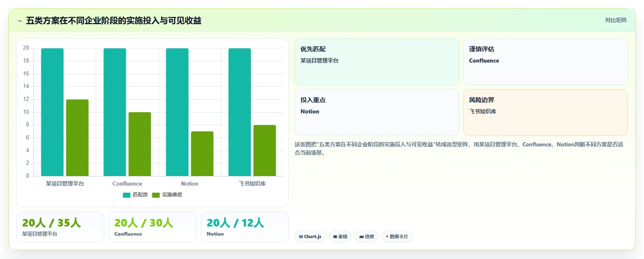644x259 pixels.
Task: Click the Notion x-axis label
Action: tap(189, 184)
